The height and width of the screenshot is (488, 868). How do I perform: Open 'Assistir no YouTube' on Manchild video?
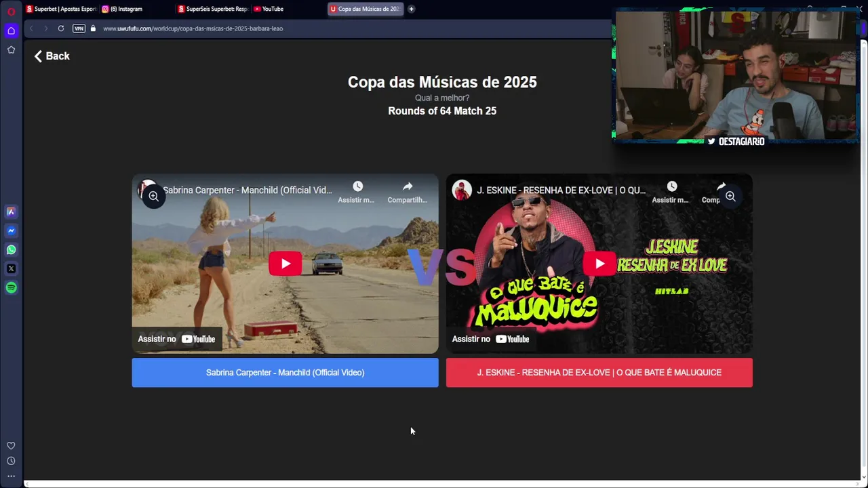(176, 339)
